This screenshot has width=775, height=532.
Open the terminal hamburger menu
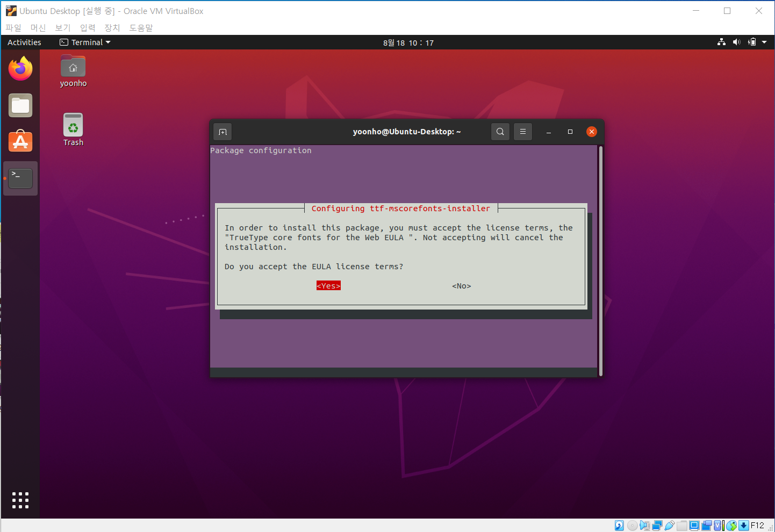(523, 132)
